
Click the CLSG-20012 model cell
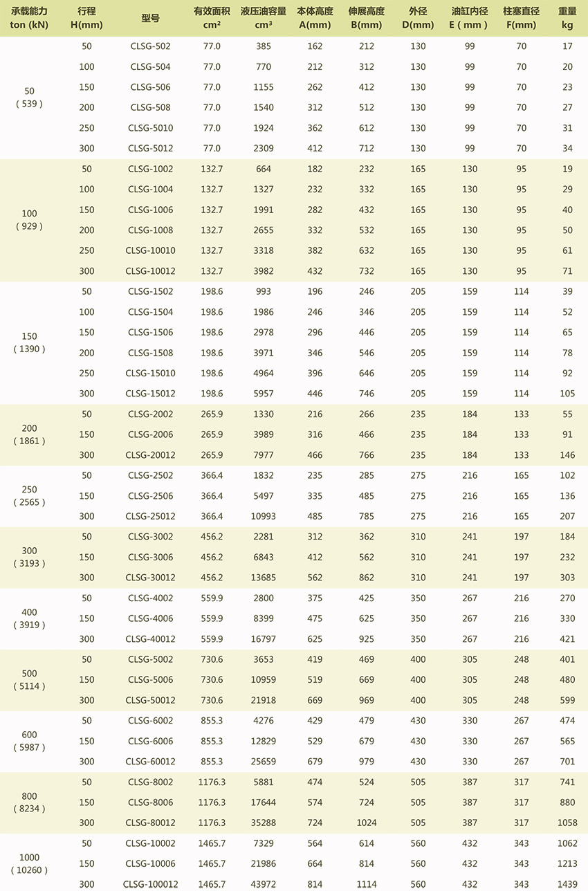[x=150, y=455]
